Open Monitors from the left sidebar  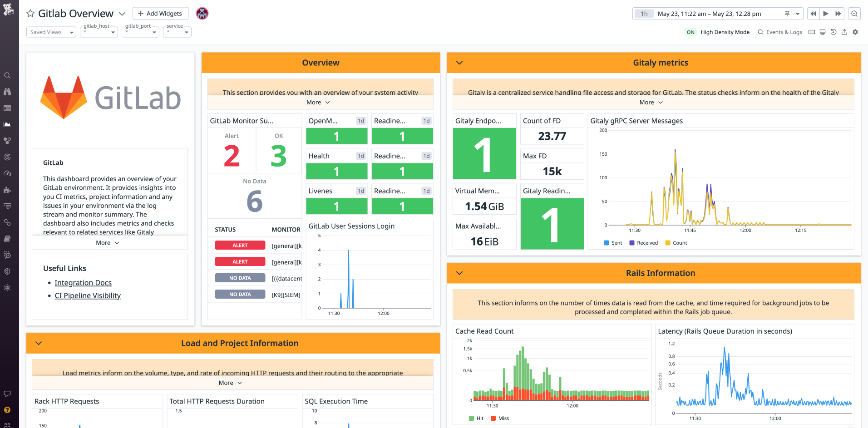tap(8, 157)
